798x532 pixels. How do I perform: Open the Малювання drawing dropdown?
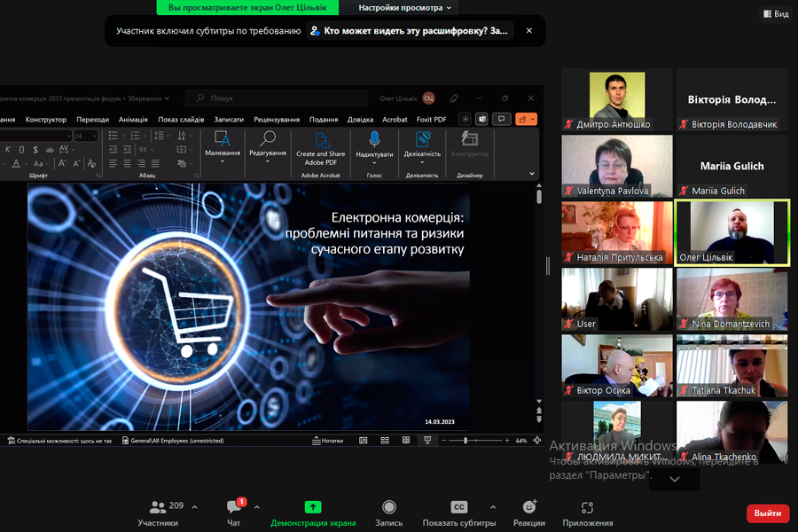point(223,153)
